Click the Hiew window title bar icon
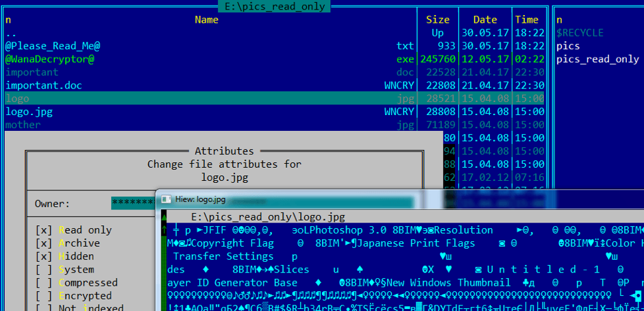Image resolution: width=644 pixels, height=311 pixels. [x=166, y=199]
